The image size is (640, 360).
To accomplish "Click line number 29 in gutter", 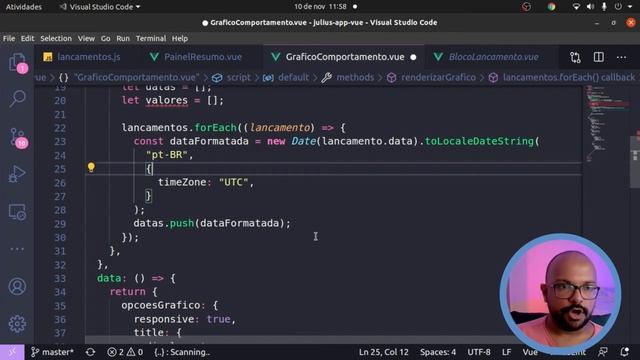I will pyautogui.click(x=60, y=224).
